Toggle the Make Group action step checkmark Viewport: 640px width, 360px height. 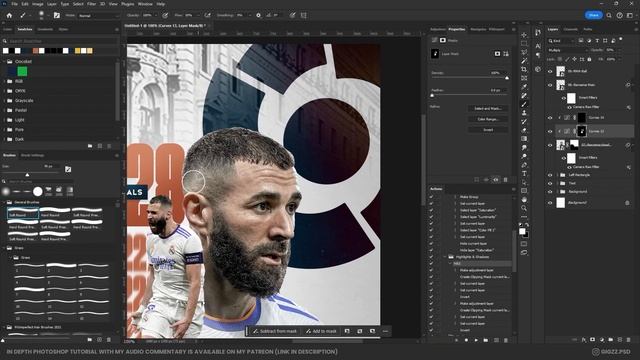click(431, 197)
